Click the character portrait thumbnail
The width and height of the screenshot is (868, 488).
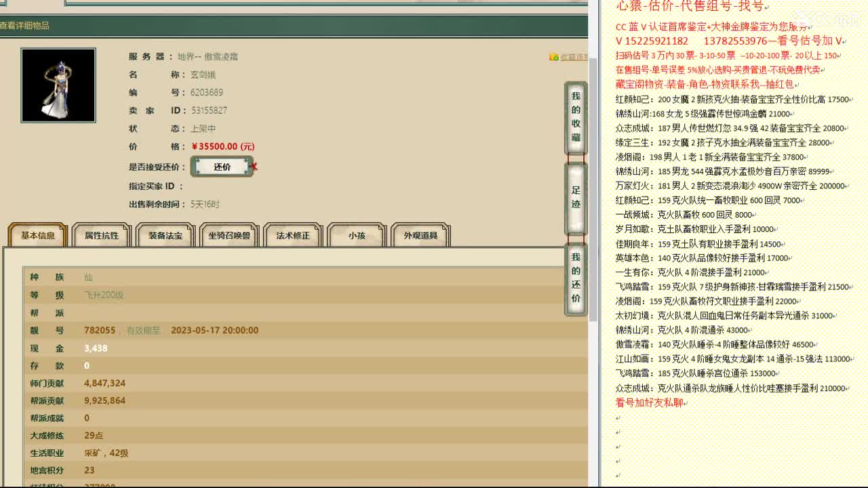(58, 85)
